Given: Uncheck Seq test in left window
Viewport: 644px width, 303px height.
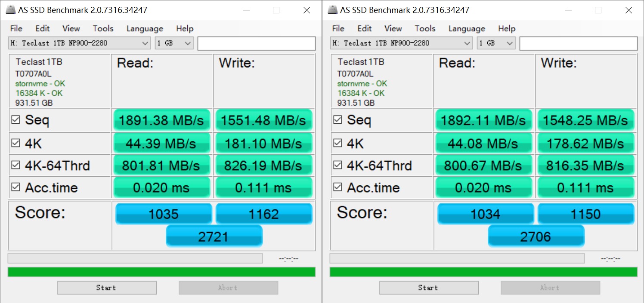Looking at the screenshot, I should pos(15,120).
